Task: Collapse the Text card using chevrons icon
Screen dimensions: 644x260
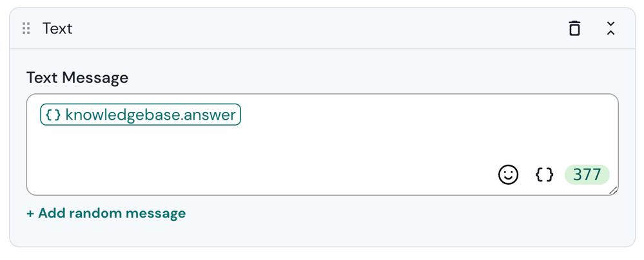Action: pyautogui.click(x=610, y=28)
